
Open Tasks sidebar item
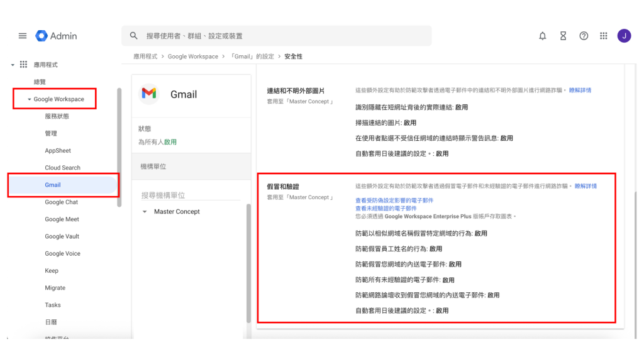(x=53, y=305)
